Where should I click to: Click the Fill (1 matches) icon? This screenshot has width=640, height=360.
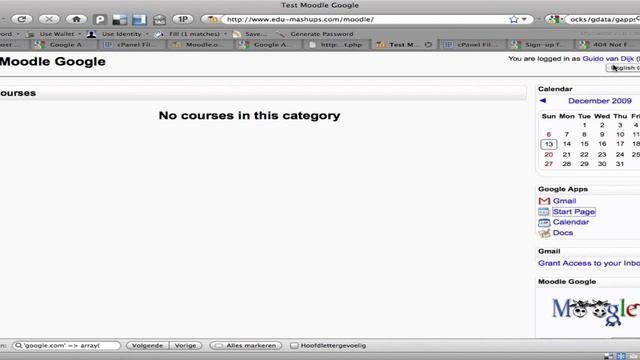159,34
